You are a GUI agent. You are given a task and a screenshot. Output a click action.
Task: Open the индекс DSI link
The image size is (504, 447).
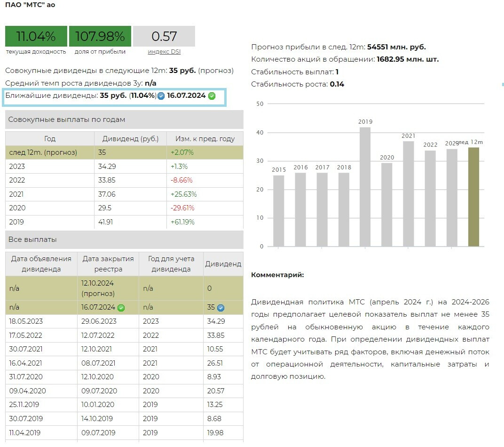[x=164, y=52]
